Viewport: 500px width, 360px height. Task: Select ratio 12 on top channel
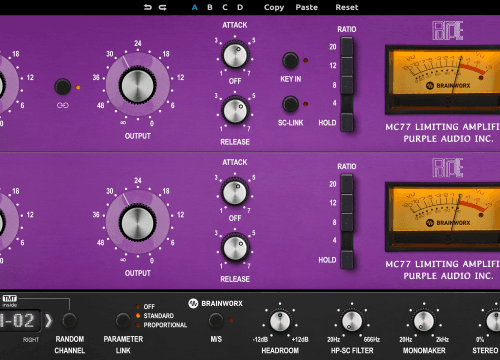coord(347,66)
